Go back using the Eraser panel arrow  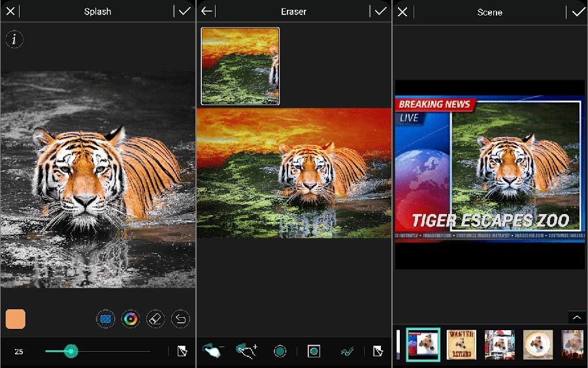click(206, 11)
